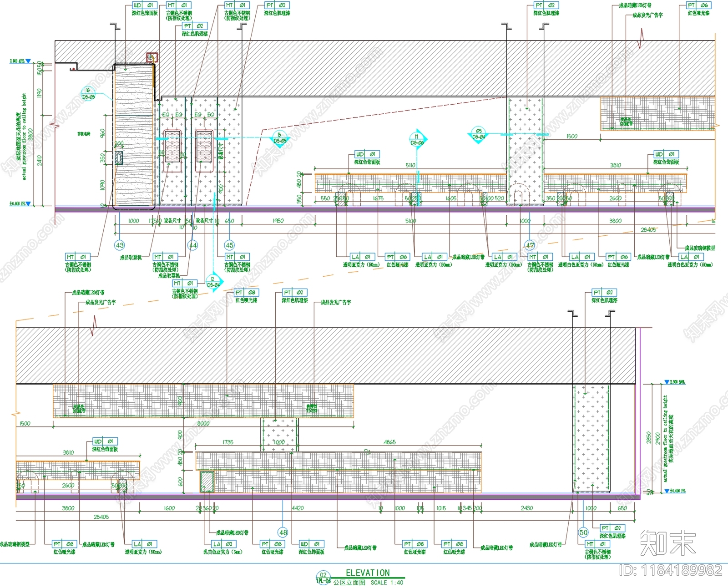Click the 公区立面图 drawing title
Image resolution: width=728 pixels, height=588 pixels.
click(x=349, y=583)
